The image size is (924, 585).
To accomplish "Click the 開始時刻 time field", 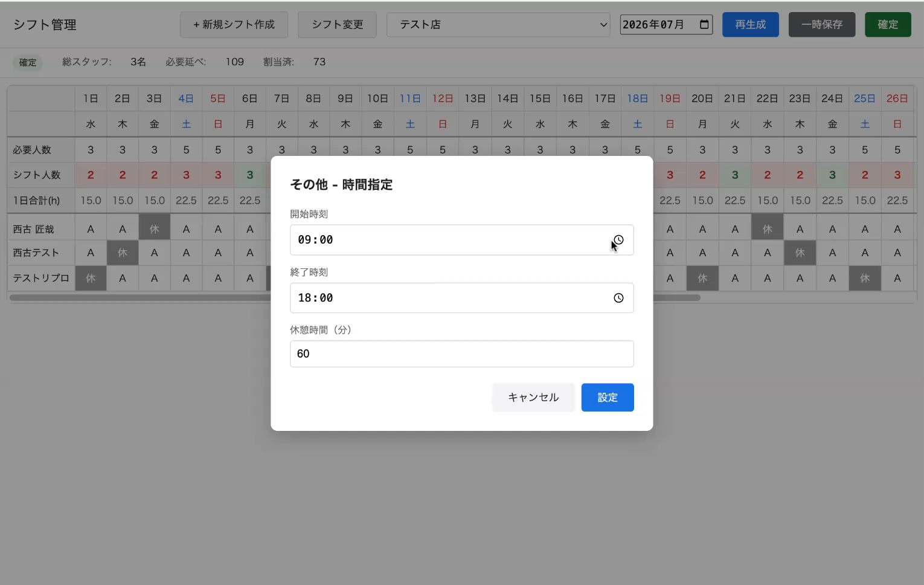I will 461,240.
